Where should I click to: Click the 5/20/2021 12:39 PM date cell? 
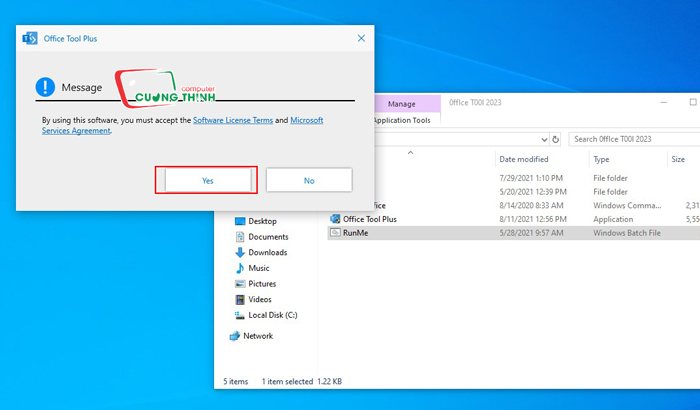tap(533, 192)
